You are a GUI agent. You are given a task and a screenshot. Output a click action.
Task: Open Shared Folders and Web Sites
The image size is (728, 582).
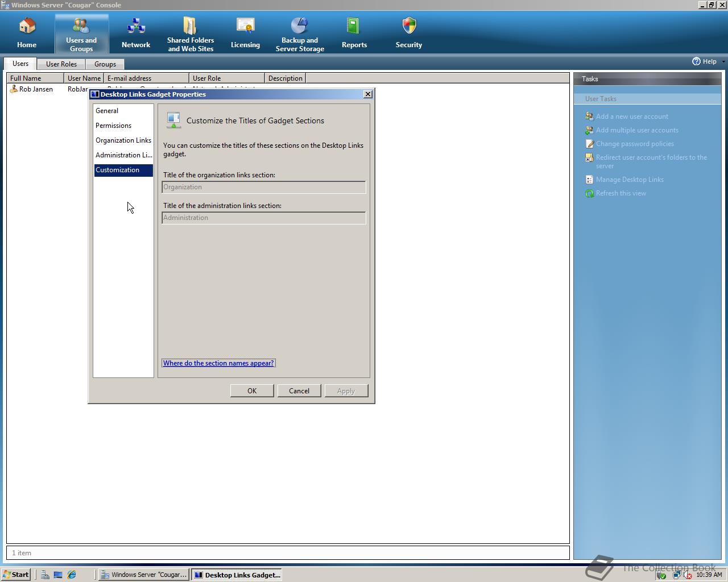190,26
